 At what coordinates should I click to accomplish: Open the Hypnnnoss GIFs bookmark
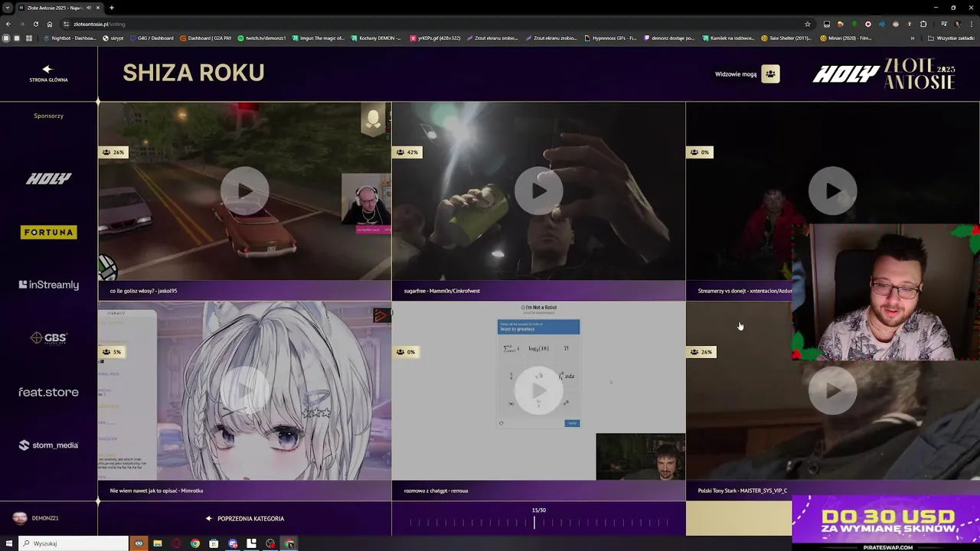tap(610, 37)
